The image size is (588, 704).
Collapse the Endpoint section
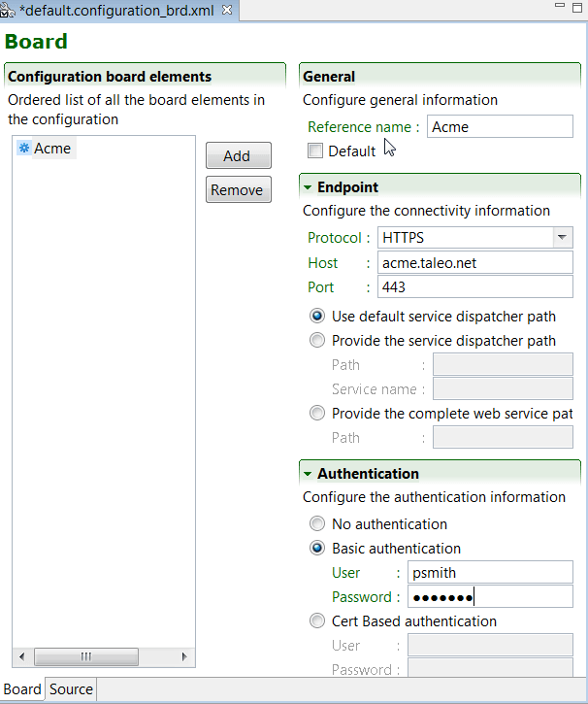click(x=308, y=187)
